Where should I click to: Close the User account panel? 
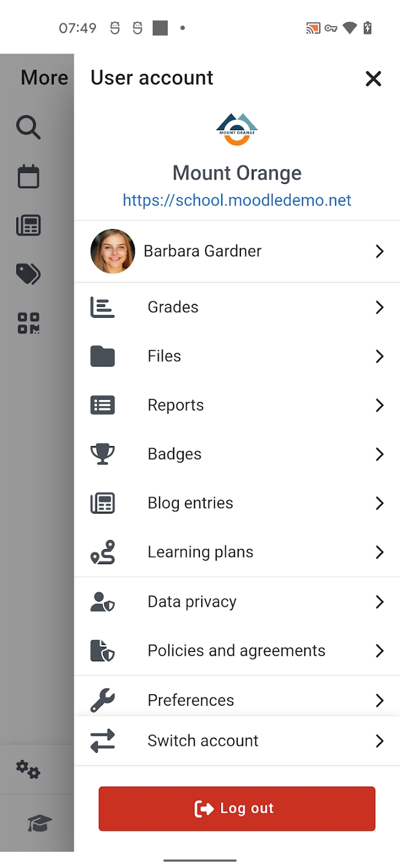373,78
